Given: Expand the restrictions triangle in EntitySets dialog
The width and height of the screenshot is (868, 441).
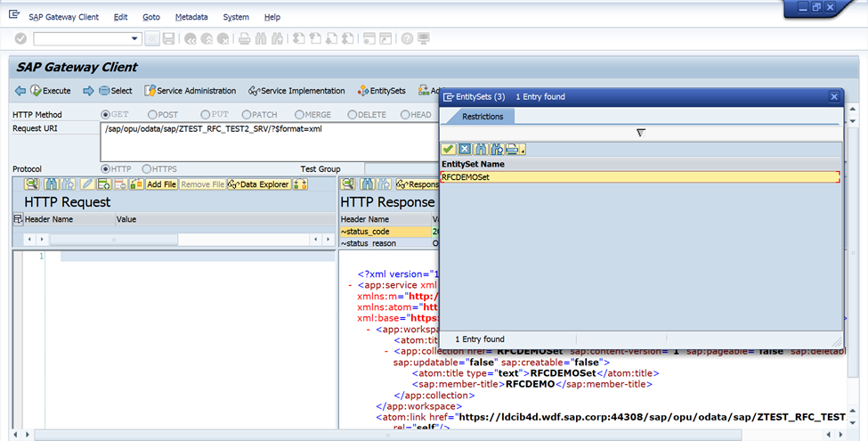Looking at the screenshot, I should point(640,133).
